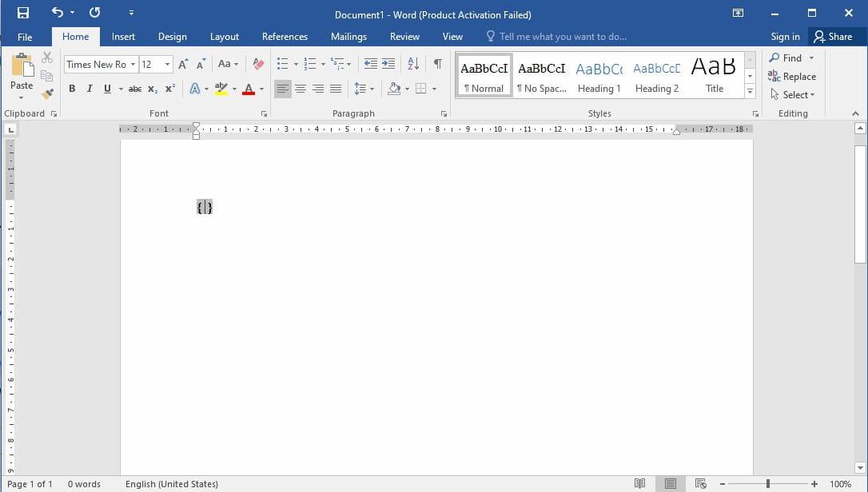Open the Font Size dropdown
The height and width of the screenshot is (492, 868).
(x=165, y=64)
